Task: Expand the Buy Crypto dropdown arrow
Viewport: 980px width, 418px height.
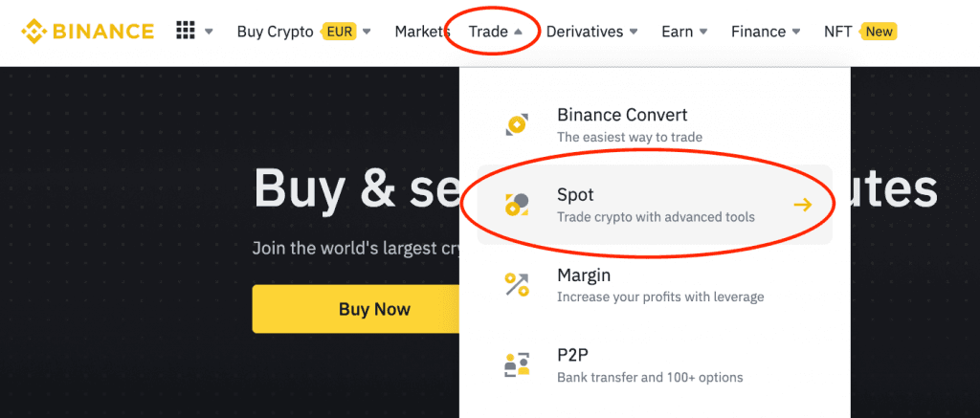Action: (x=367, y=33)
